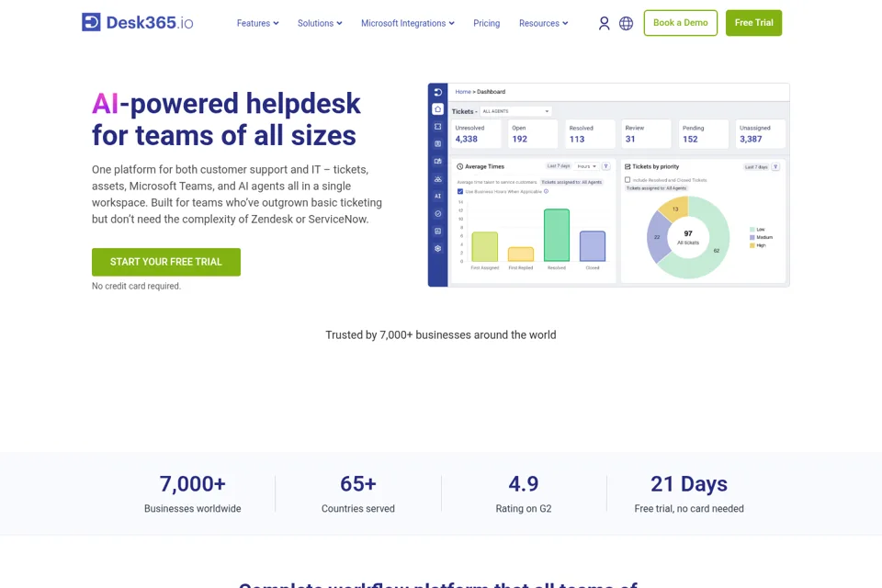Click the First Replied bar in chart
Viewport: 882px width, 588px height.
[x=520, y=254]
